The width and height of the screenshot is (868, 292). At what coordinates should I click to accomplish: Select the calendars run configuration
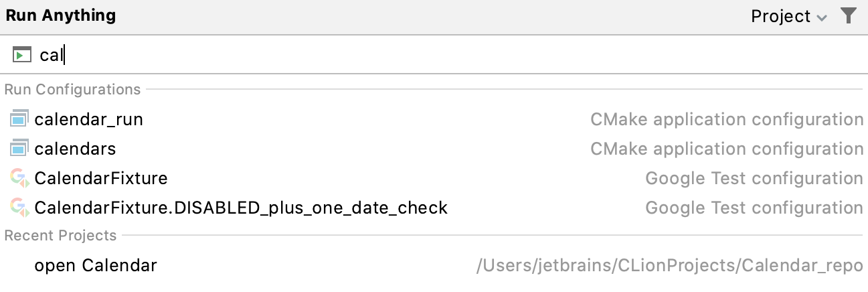(x=75, y=149)
